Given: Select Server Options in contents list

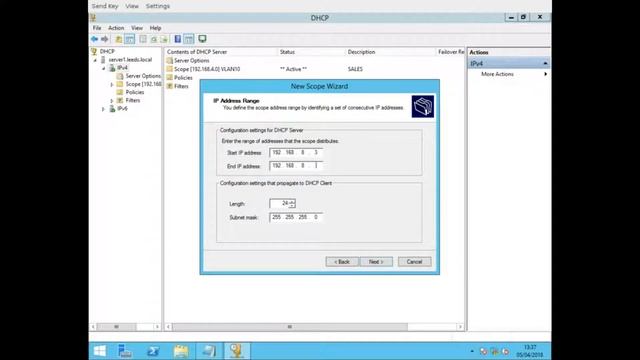Looking at the screenshot, I should pos(191,60).
